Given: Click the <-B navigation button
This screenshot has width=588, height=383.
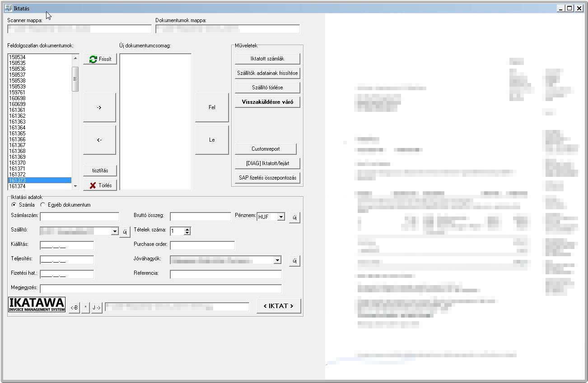Looking at the screenshot, I should click(74, 308).
